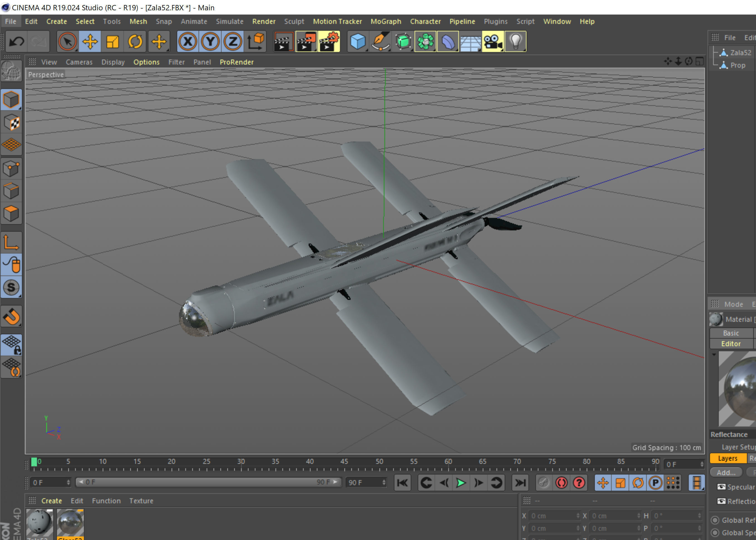Screen dimensions: 756x540
Task: Toggle Locked Workplane icon
Action: click(11, 344)
